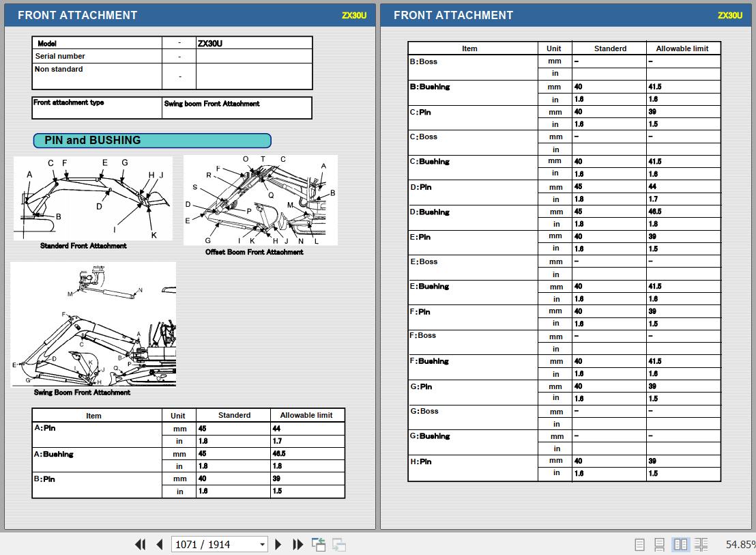756x555 pixels.
Task: Click the A:Pin row label
Action: (45, 428)
